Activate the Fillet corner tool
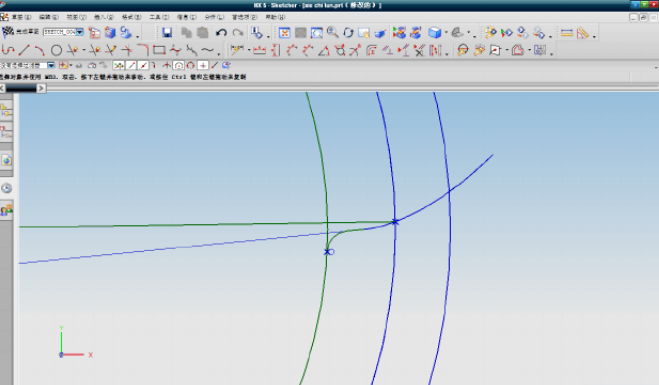Image resolution: width=659 pixels, height=385 pixels. pyautogui.click(x=142, y=50)
